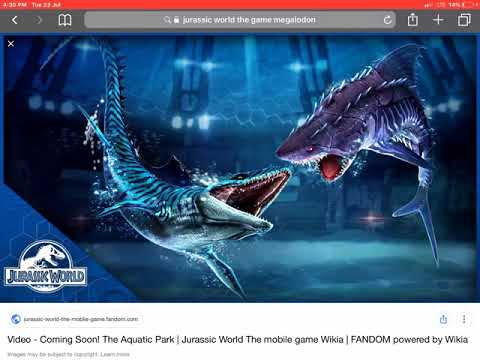
Task: Click the address bar search field
Action: (240, 20)
